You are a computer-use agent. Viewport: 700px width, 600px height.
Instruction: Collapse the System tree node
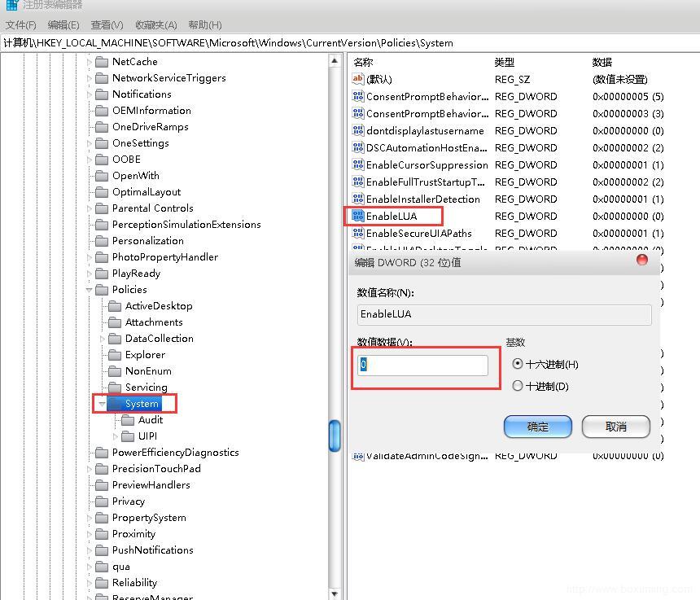[103, 404]
